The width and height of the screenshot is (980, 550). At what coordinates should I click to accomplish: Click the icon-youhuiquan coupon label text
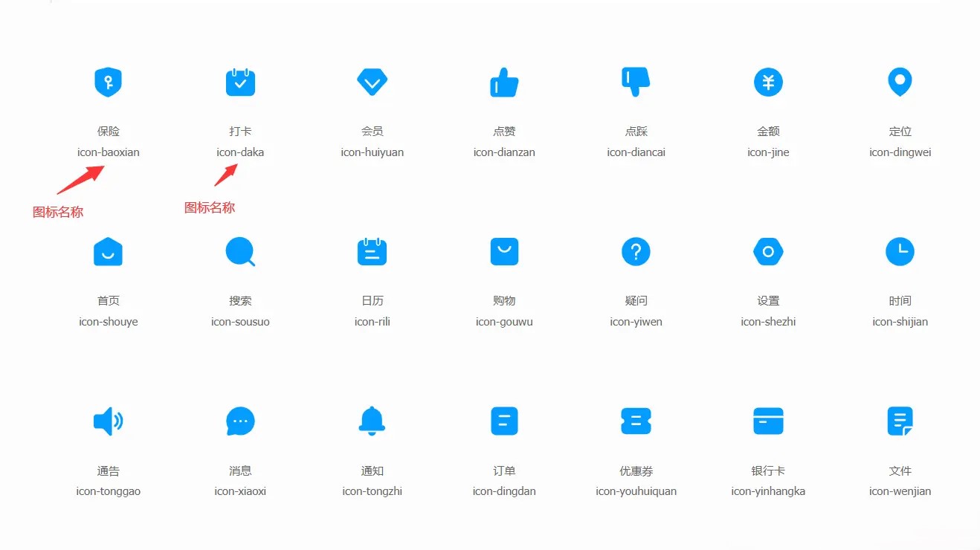click(636, 491)
